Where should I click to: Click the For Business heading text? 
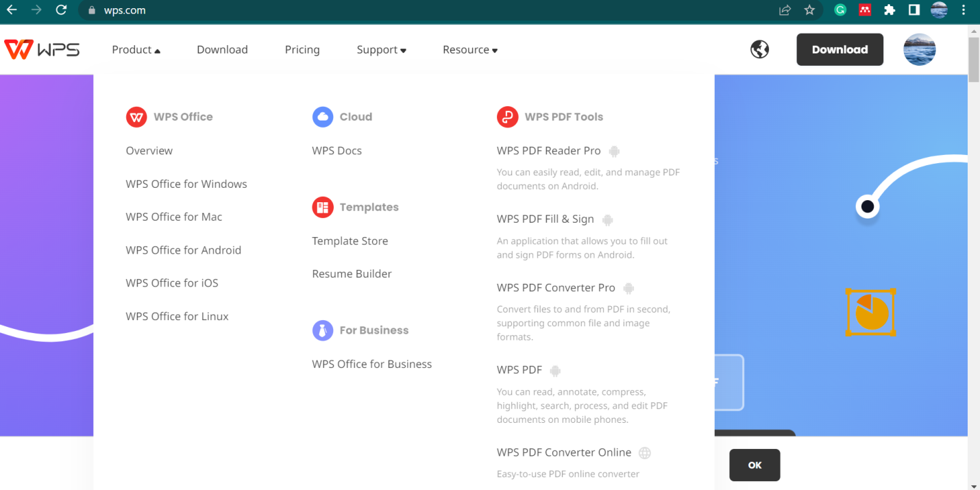point(374,330)
